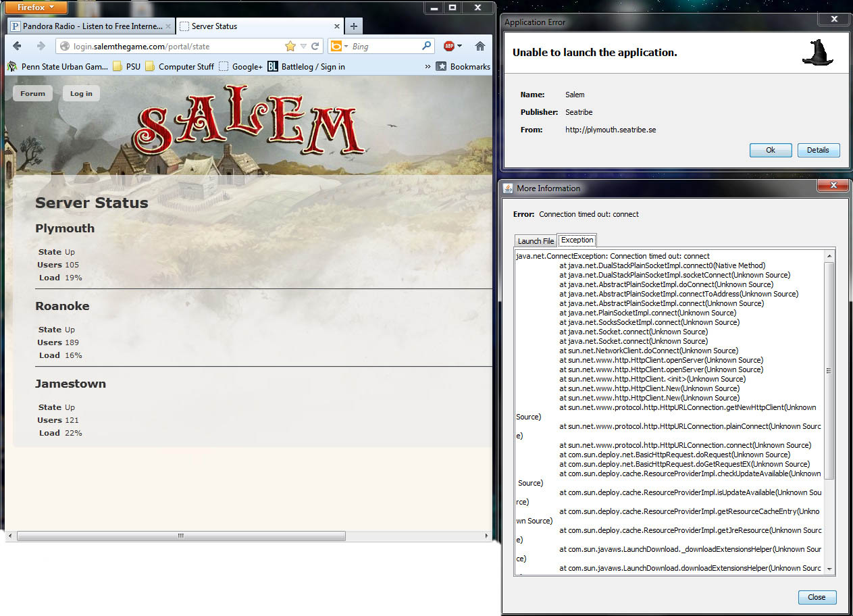Click Roanoke load value 16%
This screenshot has width=853, height=616.
[x=74, y=355]
